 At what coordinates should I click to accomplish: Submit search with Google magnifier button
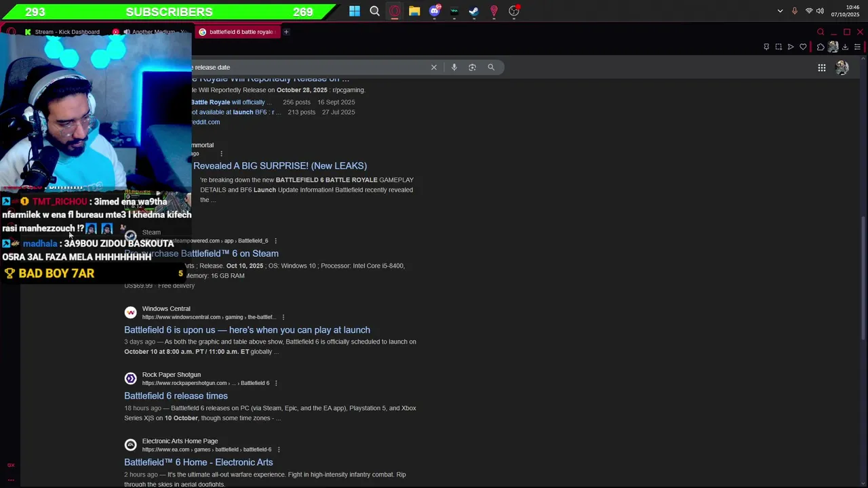(491, 67)
